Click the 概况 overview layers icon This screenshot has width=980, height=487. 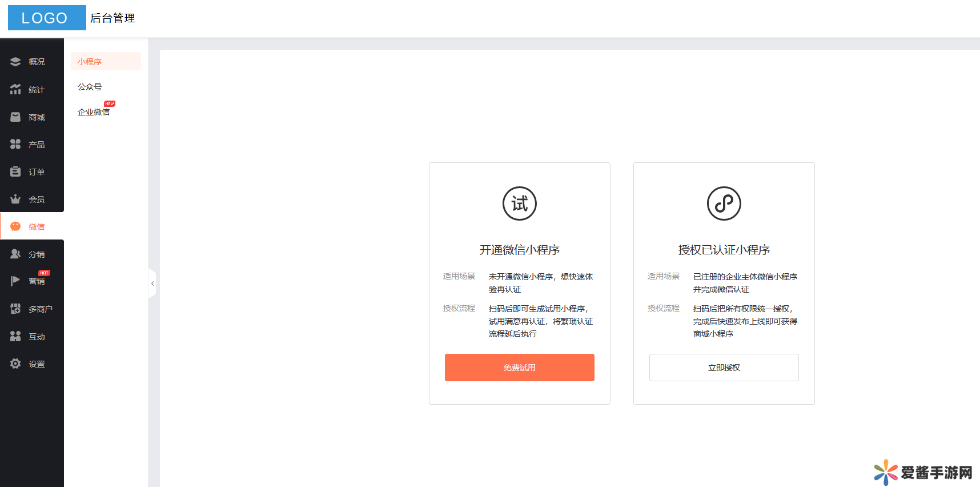[15, 62]
